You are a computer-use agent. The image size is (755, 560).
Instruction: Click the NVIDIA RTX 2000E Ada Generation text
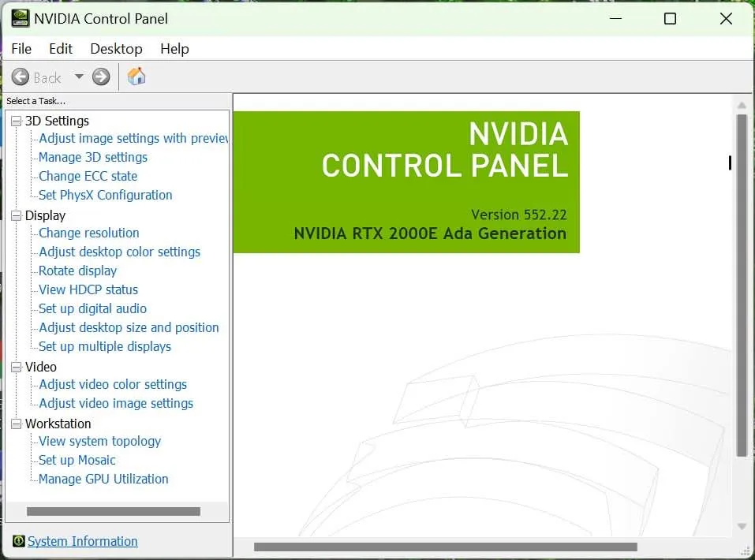click(430, 233)
